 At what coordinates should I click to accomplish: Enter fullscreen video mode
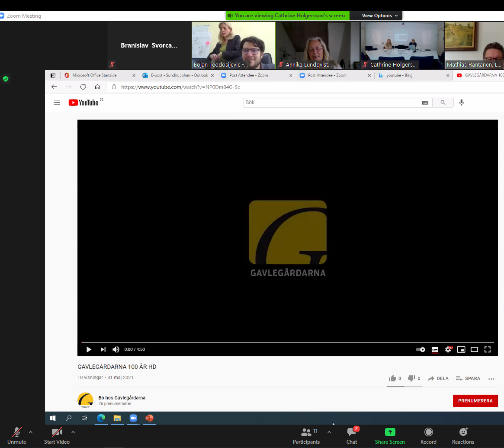[488, 349]
